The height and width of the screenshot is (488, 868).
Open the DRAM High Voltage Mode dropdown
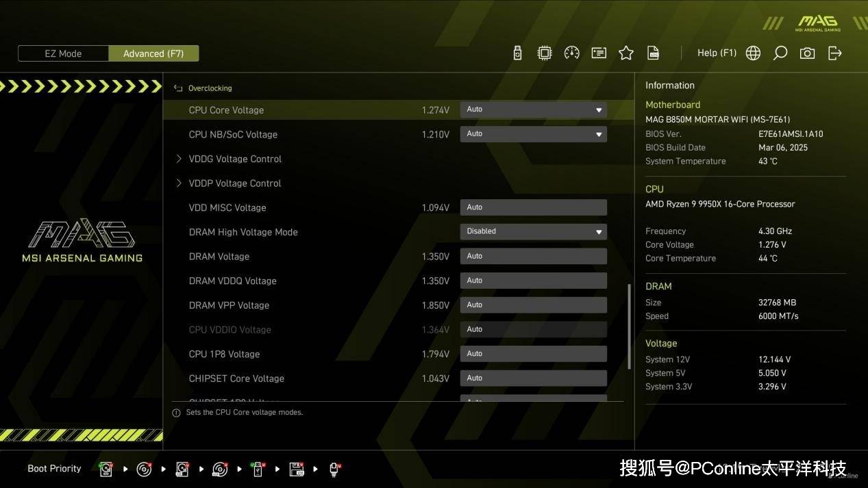click(533, 231)
